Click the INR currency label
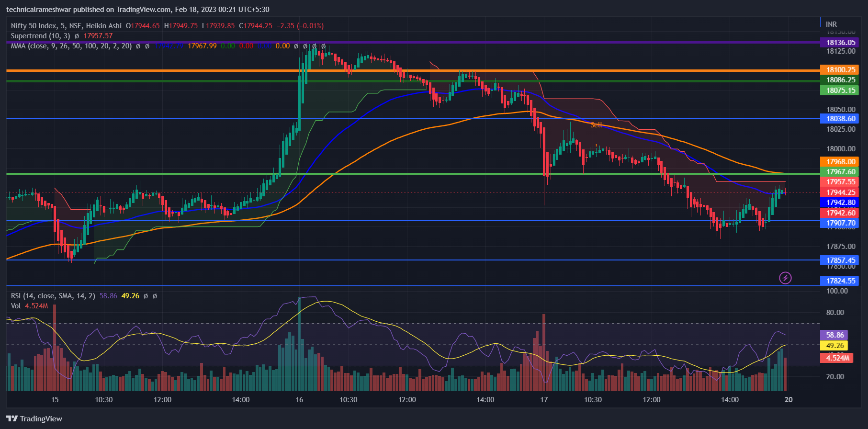The image size is (868, 429). tap(831, 24)
